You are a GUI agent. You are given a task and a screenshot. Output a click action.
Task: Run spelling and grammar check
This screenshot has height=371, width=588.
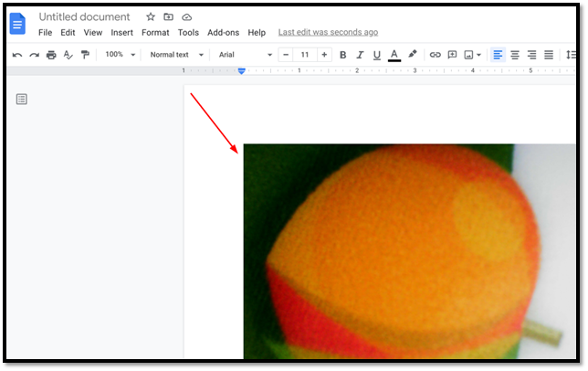(x=68, y=55)
